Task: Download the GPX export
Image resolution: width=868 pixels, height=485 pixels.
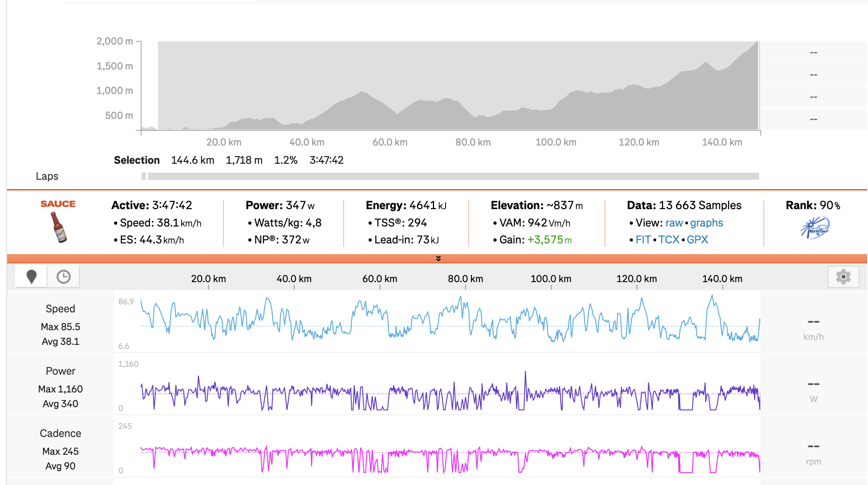Action: [697, 240]
